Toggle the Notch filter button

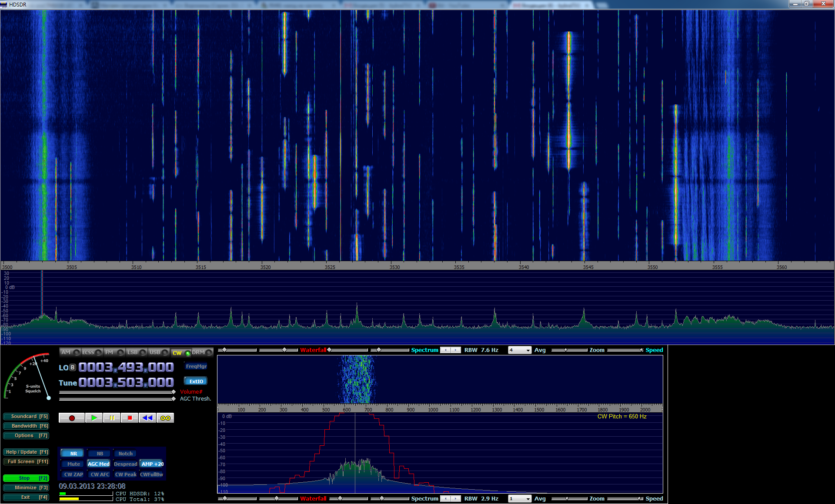click(126, 454)
